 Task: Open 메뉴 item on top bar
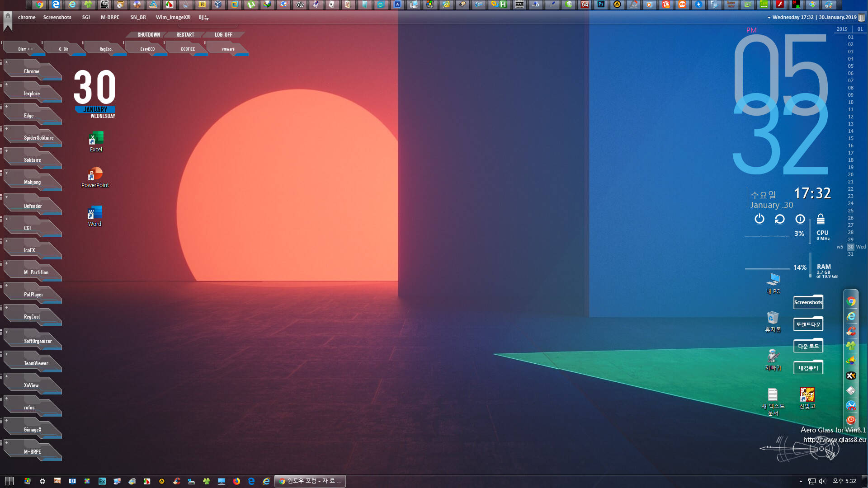[203, 18]
